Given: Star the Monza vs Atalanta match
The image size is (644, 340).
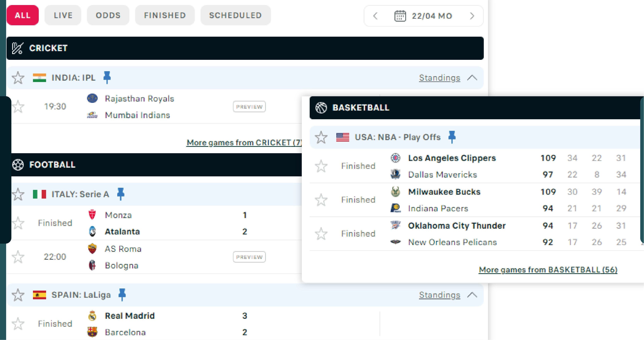Looking at the screenshot, I should click(x=18, y=223).
